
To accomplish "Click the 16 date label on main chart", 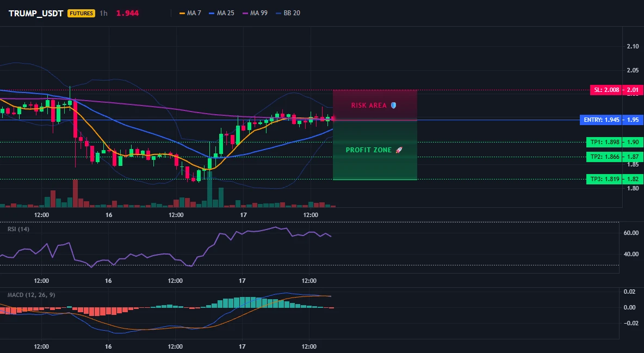I will point(109,215).
